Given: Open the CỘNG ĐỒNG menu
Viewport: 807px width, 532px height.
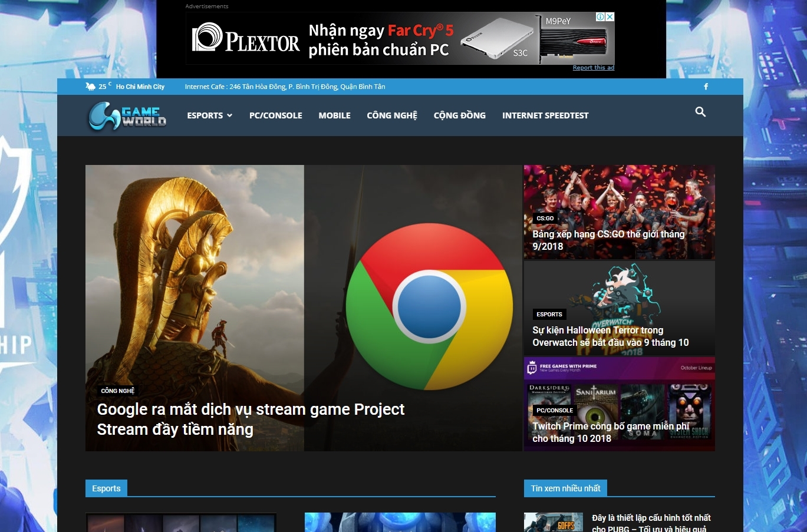Looking at the screenshot, I should 460,115.
